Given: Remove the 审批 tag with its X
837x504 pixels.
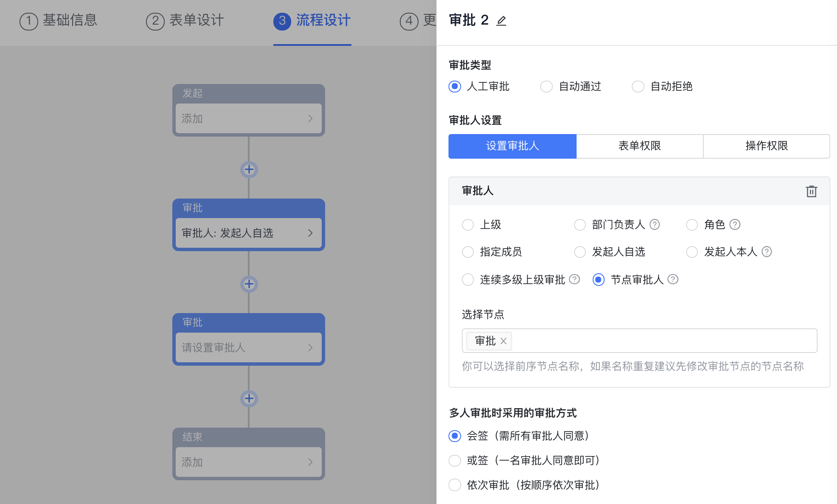Looking at the screenshot, I should [503, 341].
